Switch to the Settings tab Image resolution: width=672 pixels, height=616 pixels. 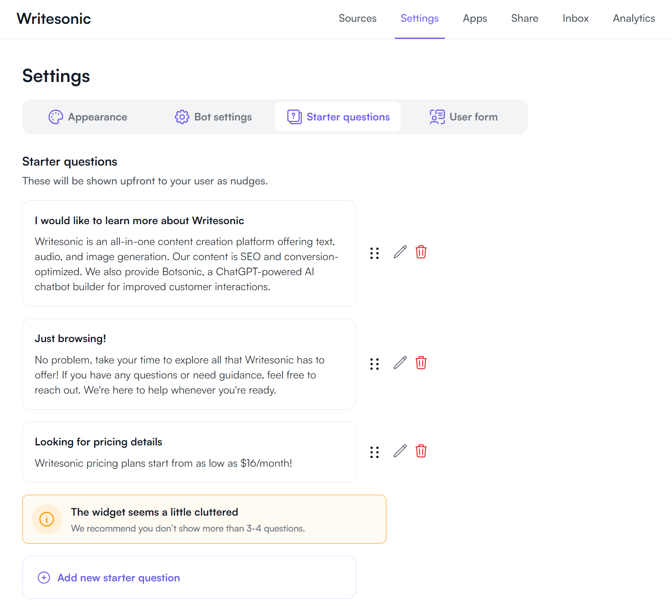point(419,18)
